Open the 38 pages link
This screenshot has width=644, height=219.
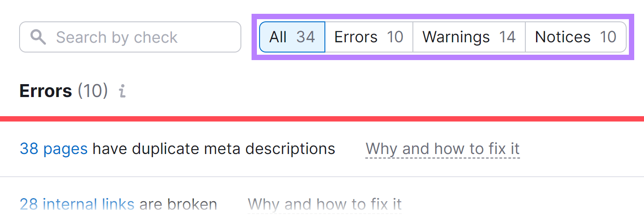point(54,149)
